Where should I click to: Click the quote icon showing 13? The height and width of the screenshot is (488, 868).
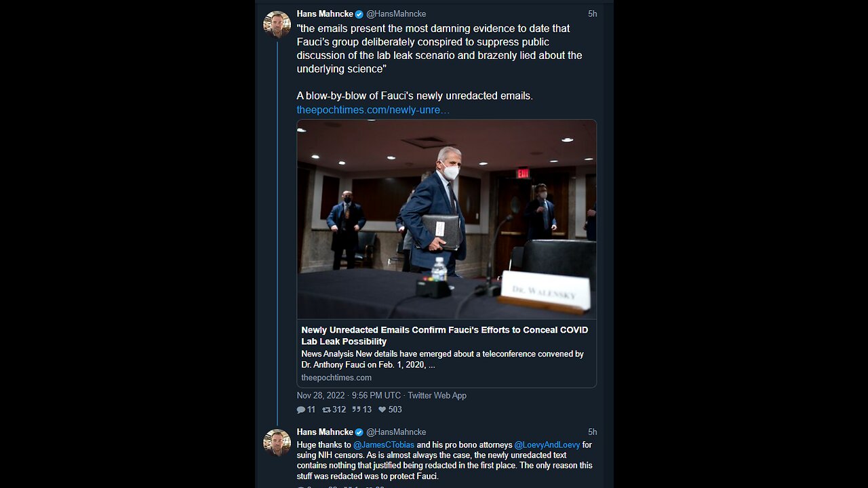click(356, 409)
